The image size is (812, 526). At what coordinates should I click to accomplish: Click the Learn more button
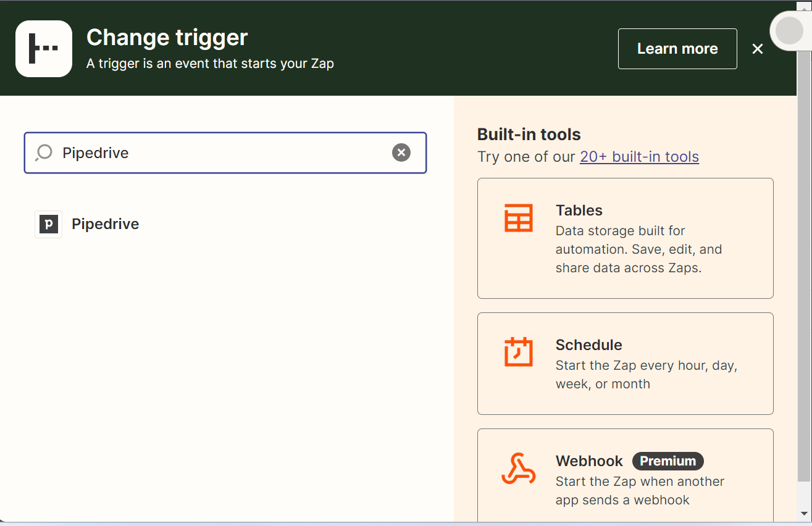coord(677,49)
